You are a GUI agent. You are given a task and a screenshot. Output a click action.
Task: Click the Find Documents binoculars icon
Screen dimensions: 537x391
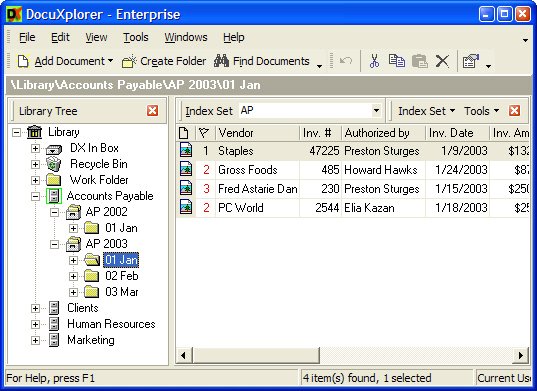point(222,61)
